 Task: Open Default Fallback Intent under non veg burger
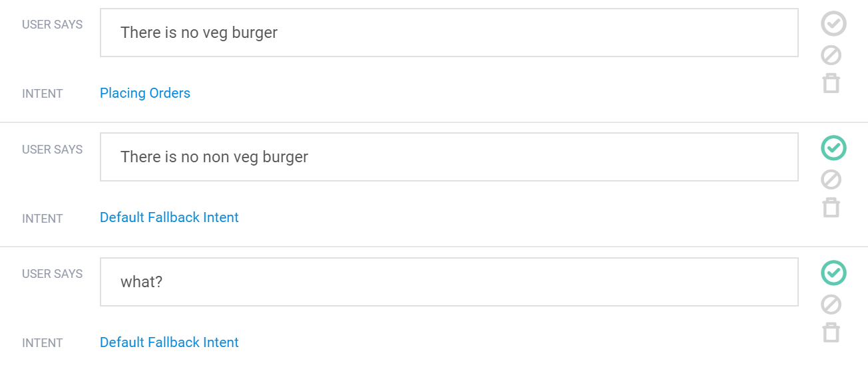click(169, 217)
